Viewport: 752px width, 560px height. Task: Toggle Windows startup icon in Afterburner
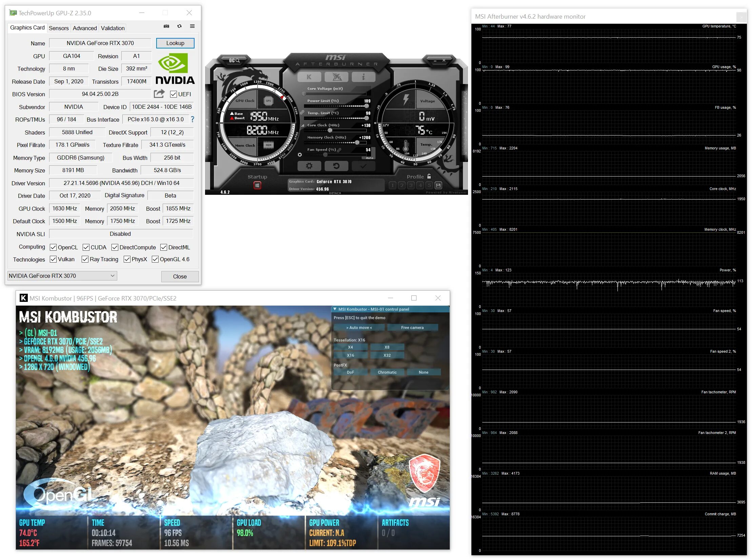pyautogui.click(x=257, y=185)
